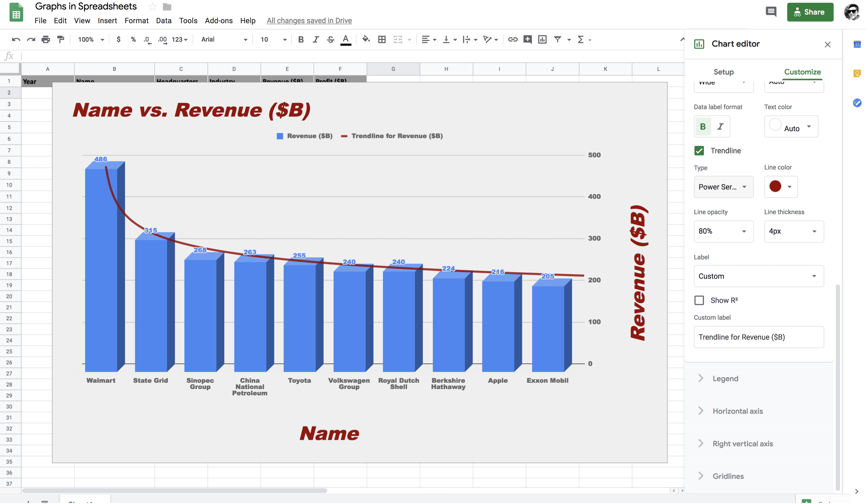Image resolution: width=866 pixels, height=504 pixels.
Task: Click the text alignment icon
Action: pos(423,40)
